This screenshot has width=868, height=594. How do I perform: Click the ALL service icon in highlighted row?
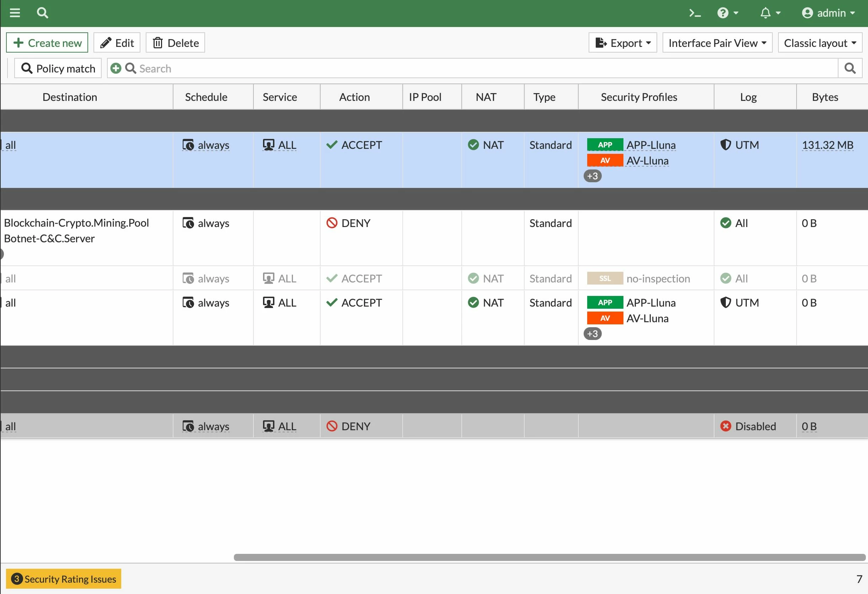click(x=269, y=145)
